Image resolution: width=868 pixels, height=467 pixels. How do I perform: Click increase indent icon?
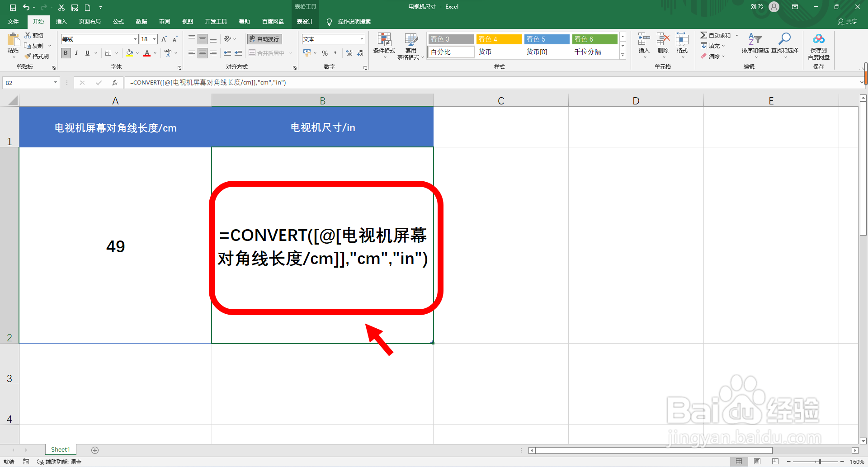tap(238, 53)
